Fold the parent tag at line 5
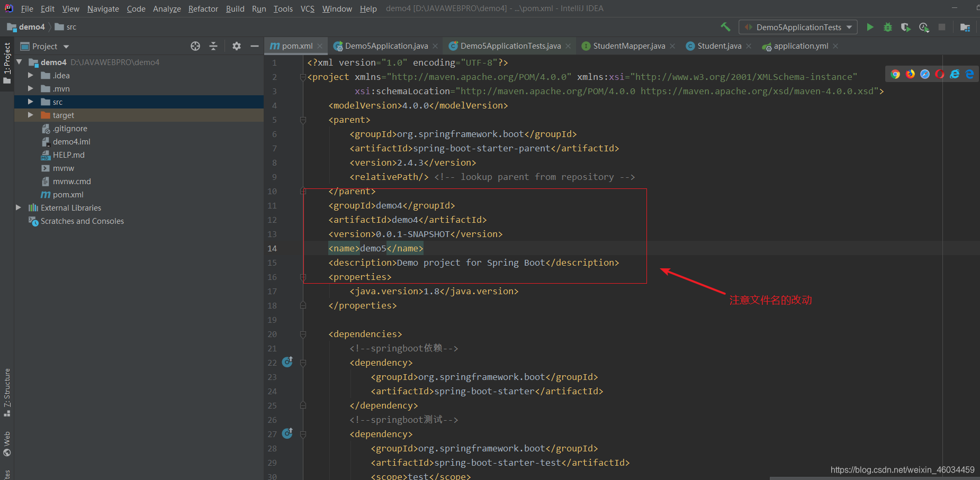980x480 pixels. tap(303, 120)
